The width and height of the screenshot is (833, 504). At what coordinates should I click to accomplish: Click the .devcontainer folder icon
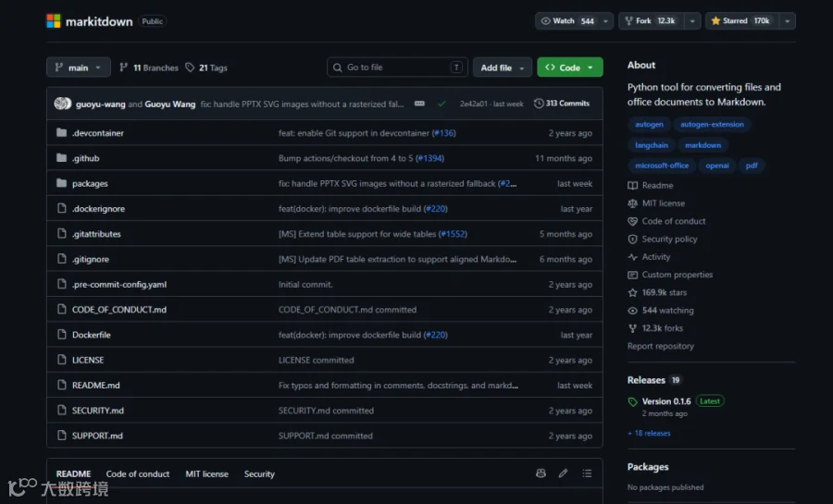(62, 132)
